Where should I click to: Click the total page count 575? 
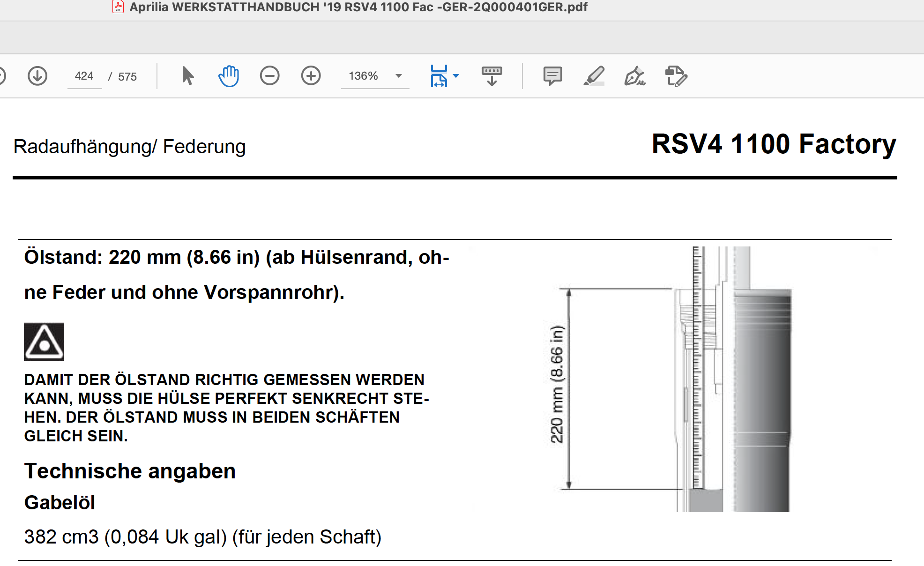[x=127, y=76]
